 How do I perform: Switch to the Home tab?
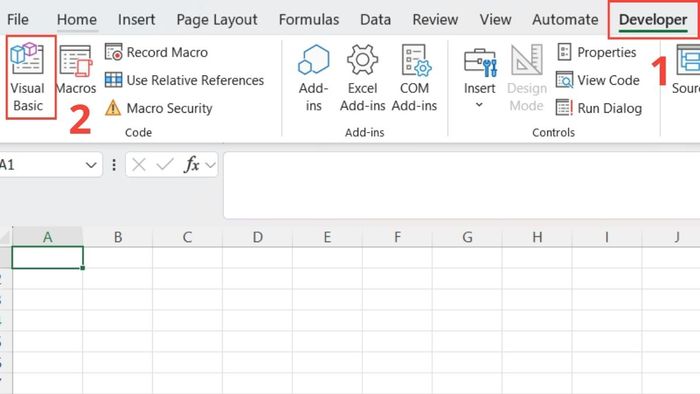(77, 20)
